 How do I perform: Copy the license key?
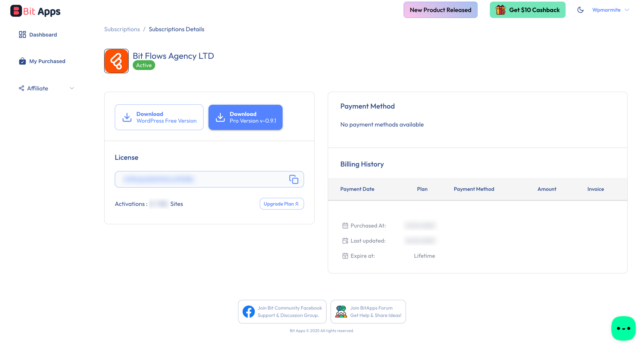click(x=294, y=179)
